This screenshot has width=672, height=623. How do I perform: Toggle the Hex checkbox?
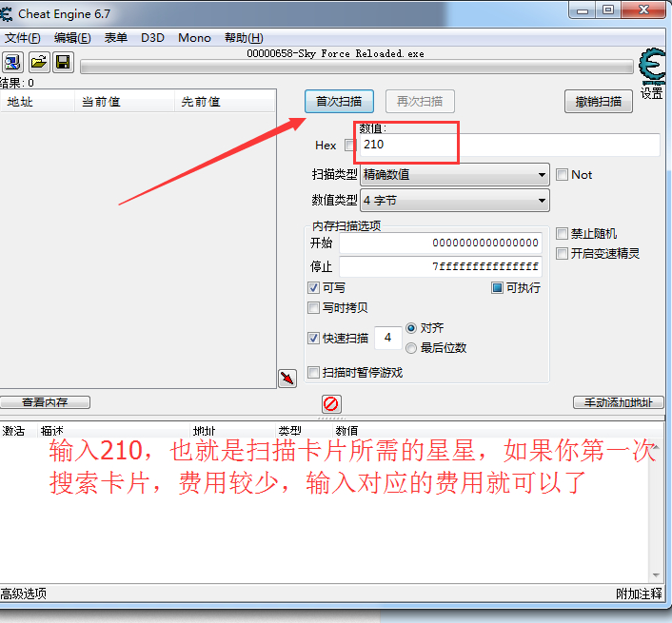point(350,146)
